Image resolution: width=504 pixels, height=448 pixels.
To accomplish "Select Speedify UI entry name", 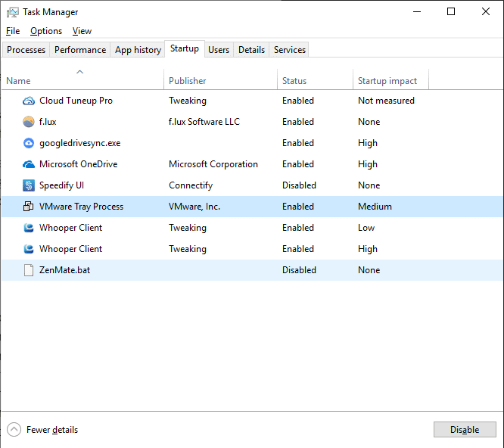I will click(61, 185).
